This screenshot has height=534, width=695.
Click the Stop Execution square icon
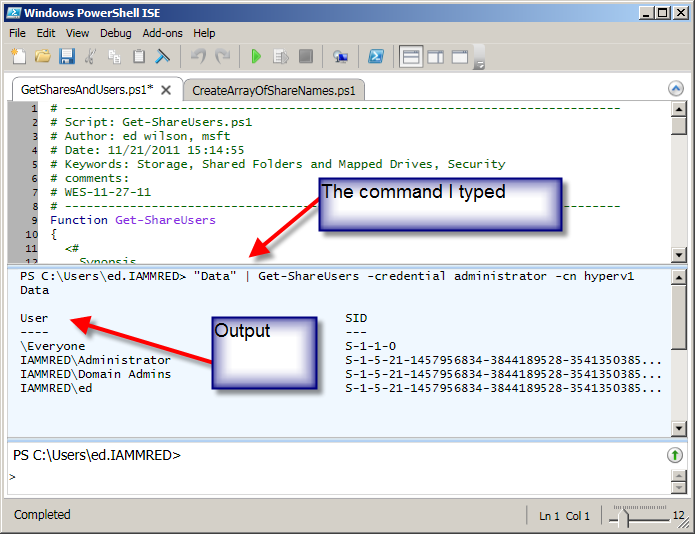[x=305, y=56]
